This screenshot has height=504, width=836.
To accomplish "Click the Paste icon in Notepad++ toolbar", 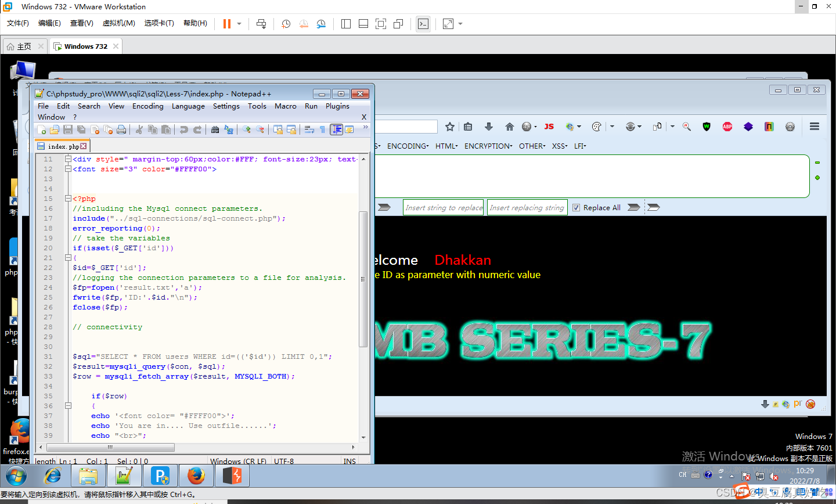I will (x=165, y=129).
